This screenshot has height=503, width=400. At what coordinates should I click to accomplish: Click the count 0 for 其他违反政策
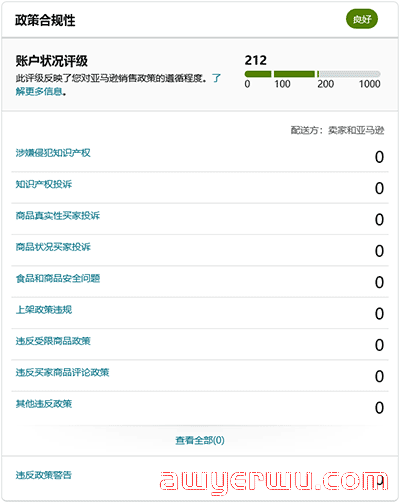pos(379,408)
